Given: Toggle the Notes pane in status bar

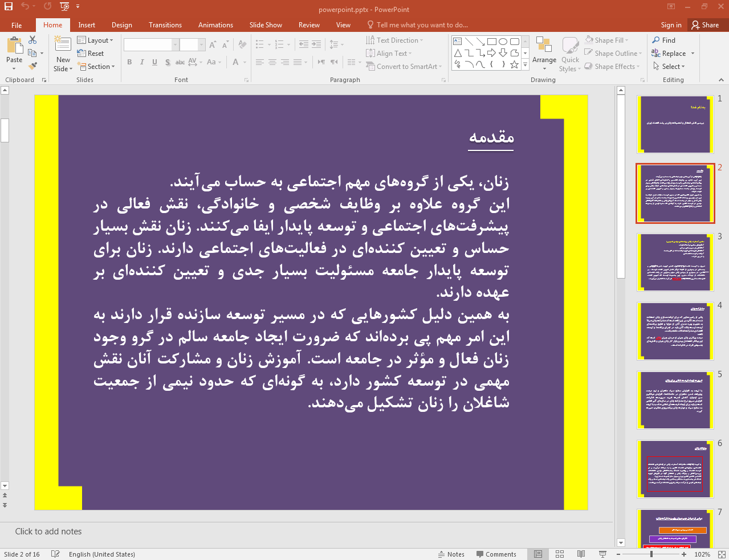Looking at the screenshot, I should [451, 554].
